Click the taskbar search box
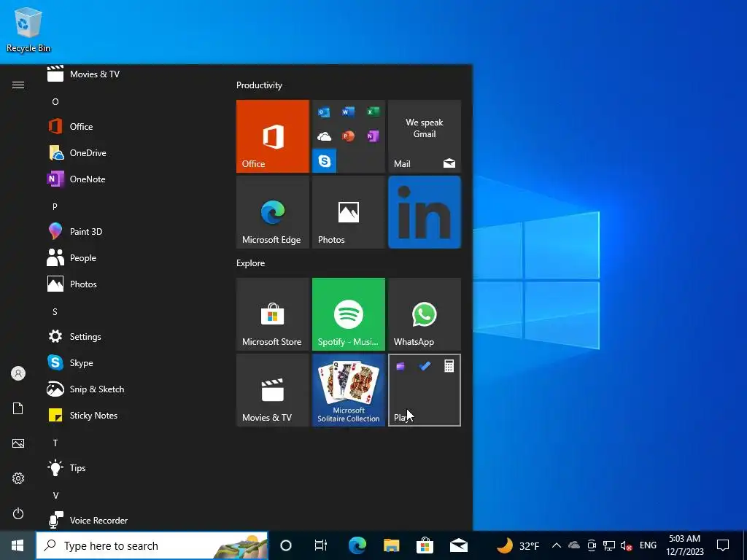The width and height of the screenshot is (747, 560). [x=152, y=545]
